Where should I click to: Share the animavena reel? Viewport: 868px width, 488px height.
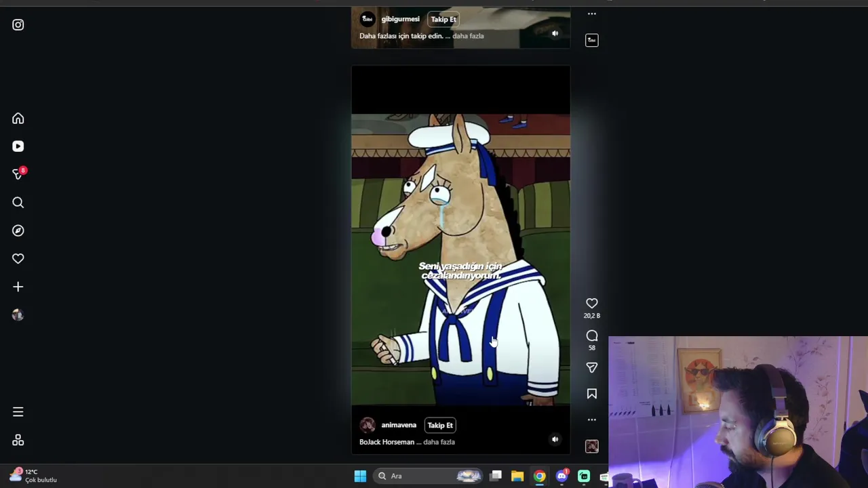click(592, 367)
